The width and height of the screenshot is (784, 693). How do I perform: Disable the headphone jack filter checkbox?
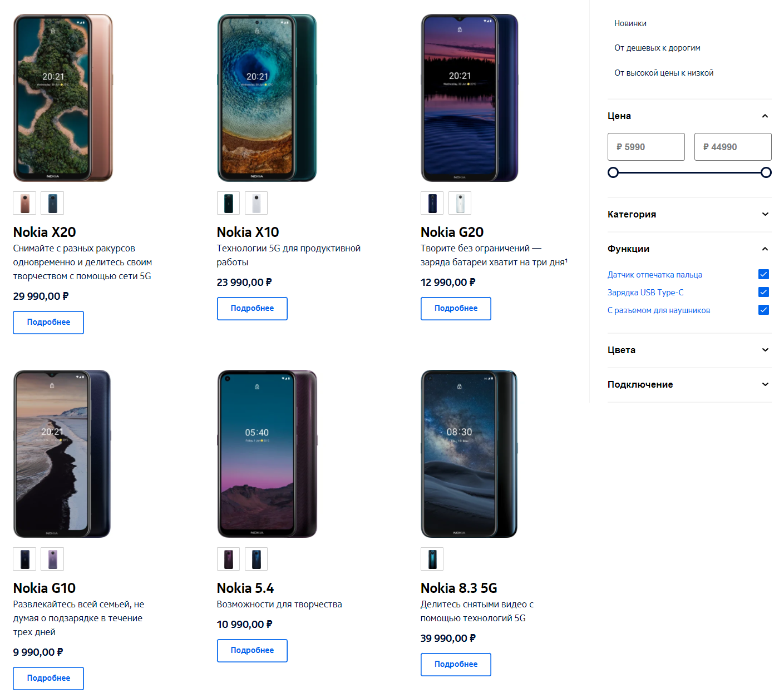(763, 310)
